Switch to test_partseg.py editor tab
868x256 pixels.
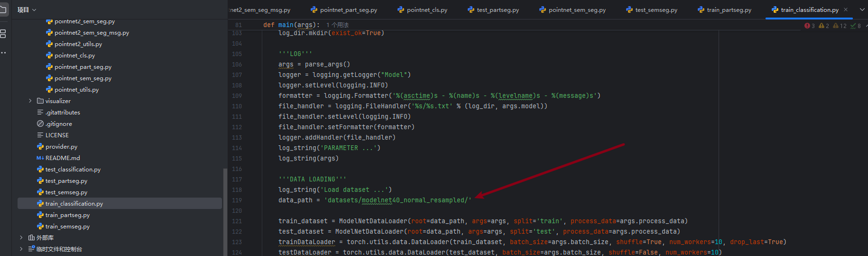[x=493, y=10]
